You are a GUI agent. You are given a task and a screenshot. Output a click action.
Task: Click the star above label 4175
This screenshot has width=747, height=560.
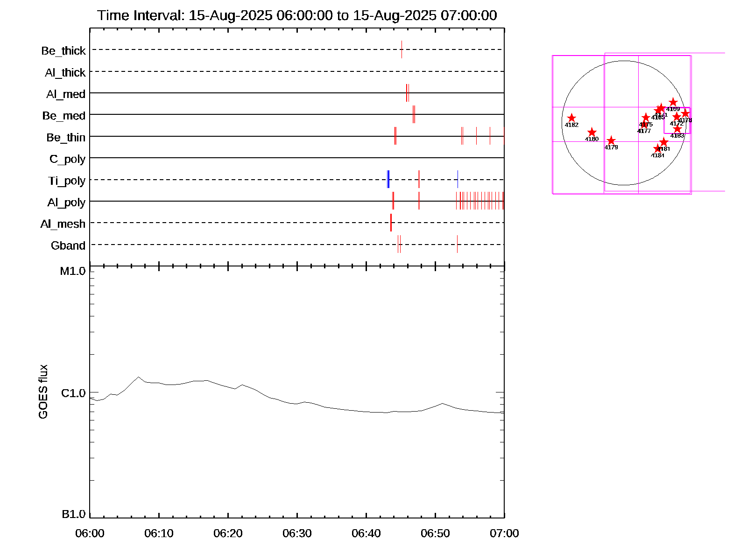pos(646,118)
